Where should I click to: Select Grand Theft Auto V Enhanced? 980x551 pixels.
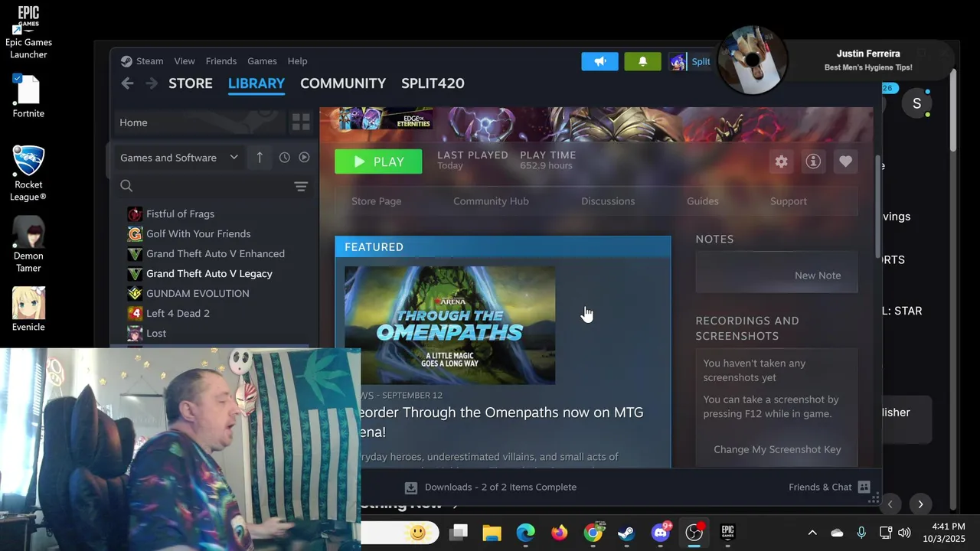point(215,253)
